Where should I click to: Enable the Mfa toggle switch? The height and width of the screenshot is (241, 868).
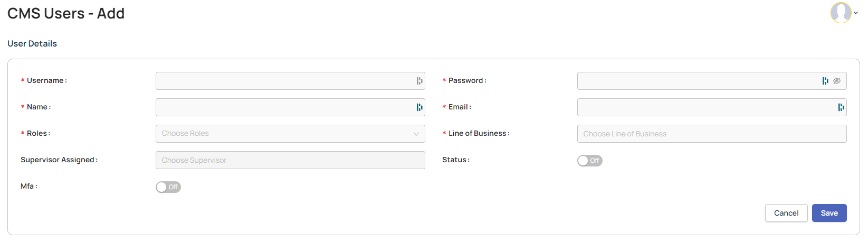pyautogui.click(x=168, y=187)
